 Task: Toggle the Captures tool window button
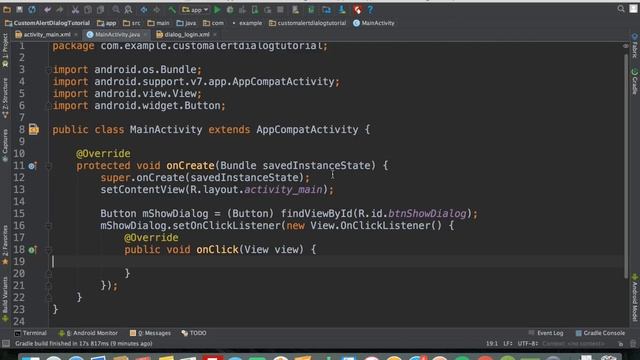tap(5, 146)
